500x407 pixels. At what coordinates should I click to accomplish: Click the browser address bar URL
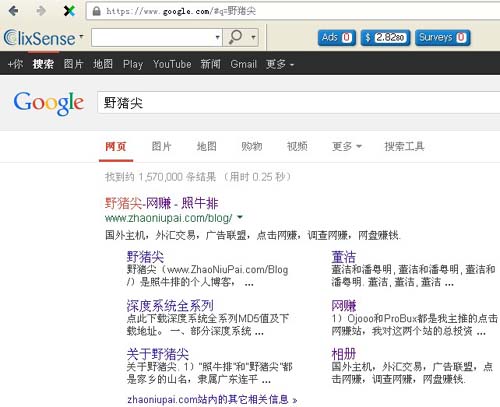coord(181,11)
